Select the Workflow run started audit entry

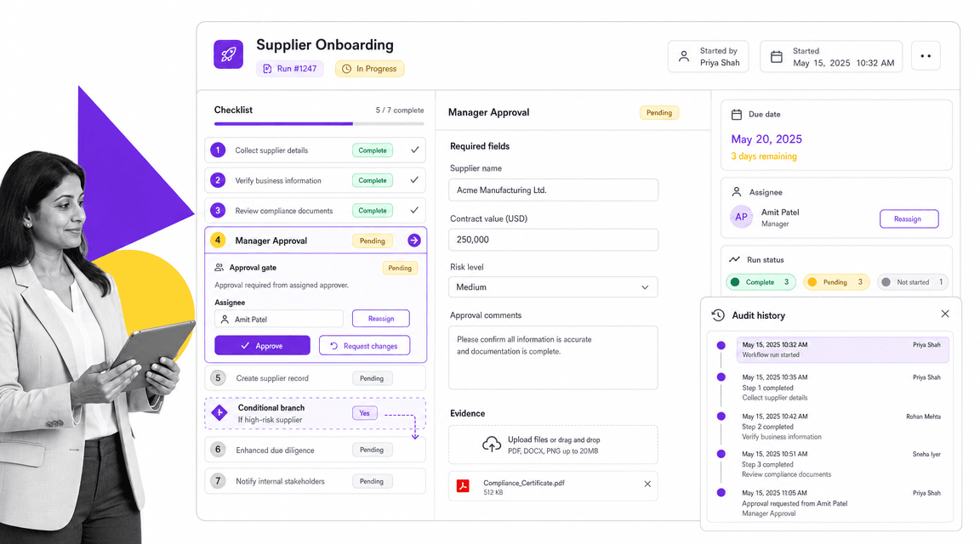[x=842, y=349]
